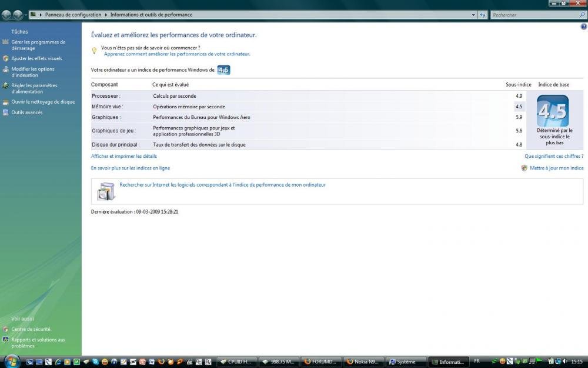
Task: Open Outils avancés in the sidebar
Action: [x=27, y=112]
